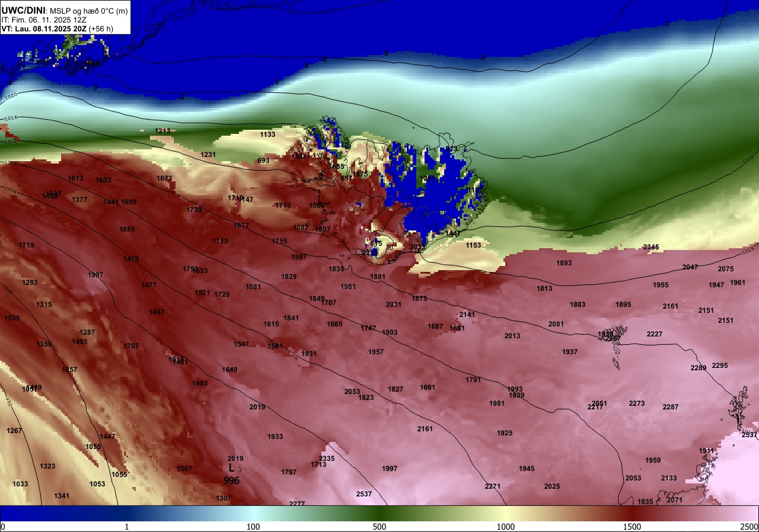Click the 693 height value
The image size is (759, 532).
point(263,161)
